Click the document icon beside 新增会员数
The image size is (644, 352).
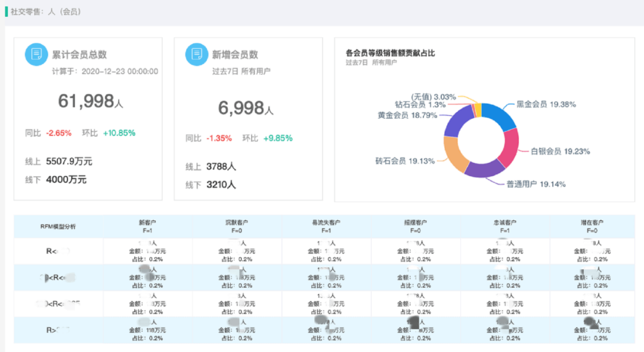196,54
